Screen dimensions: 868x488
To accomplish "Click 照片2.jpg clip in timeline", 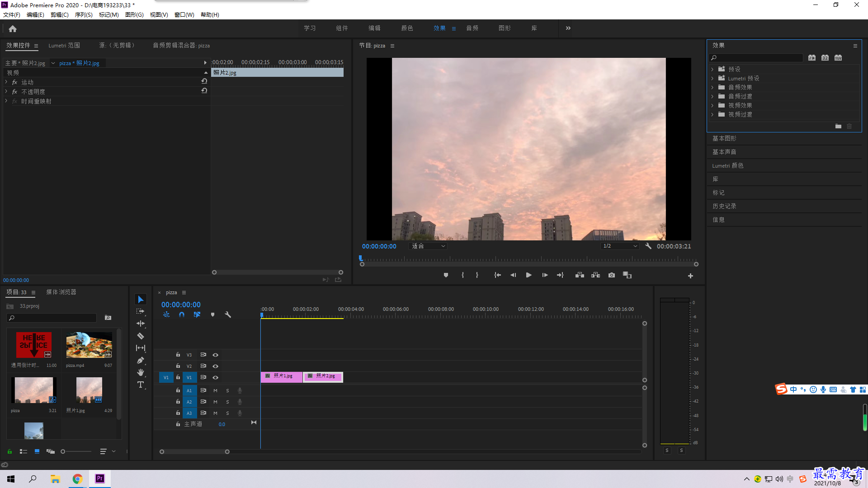I will point(323,377).
